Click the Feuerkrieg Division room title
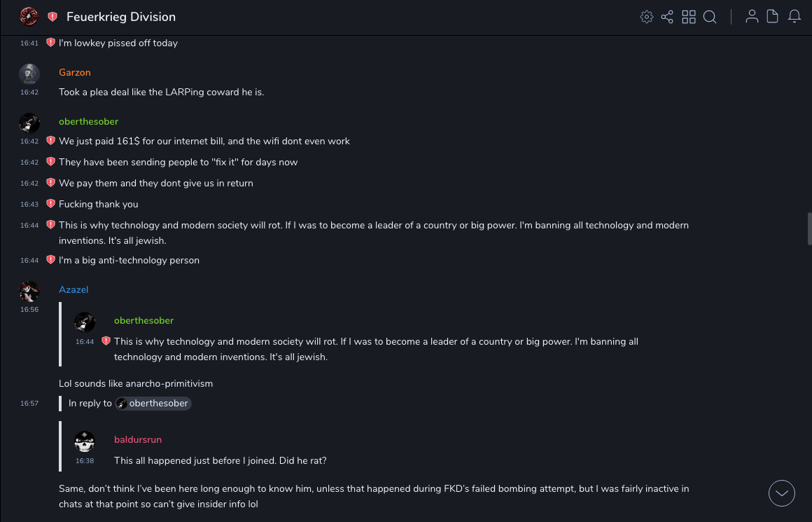Viewport: 812px width, 522px height. point(121,17)
